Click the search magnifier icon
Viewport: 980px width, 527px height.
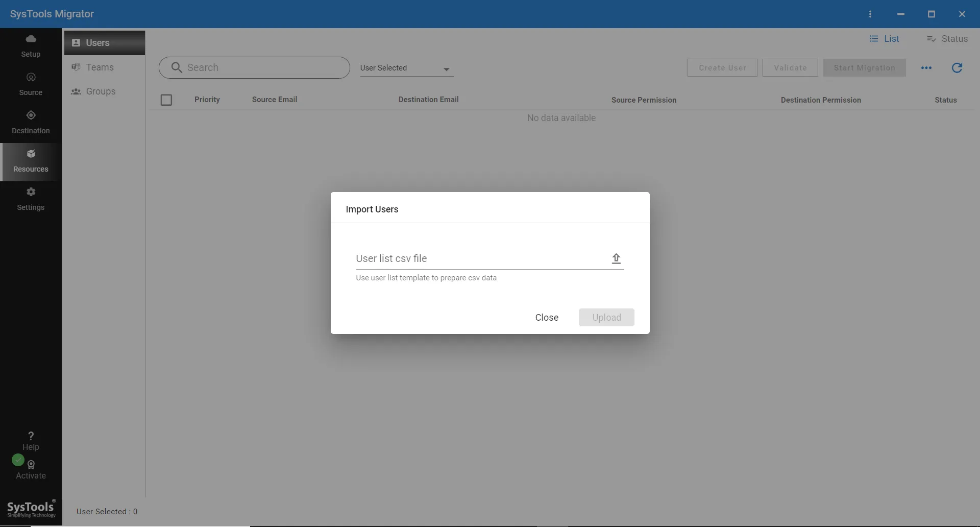(177, 67)
